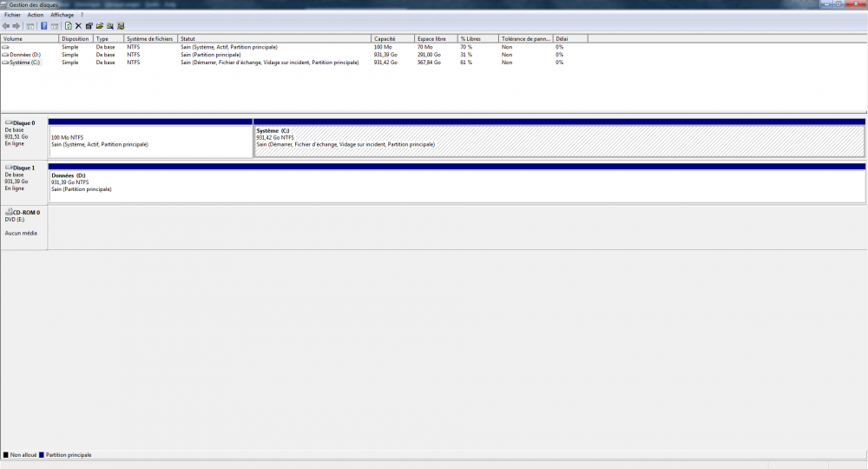Open the Affichage menu
This screenshot has height=469, width=868.
pyautogui.click(x=62, y=15)
